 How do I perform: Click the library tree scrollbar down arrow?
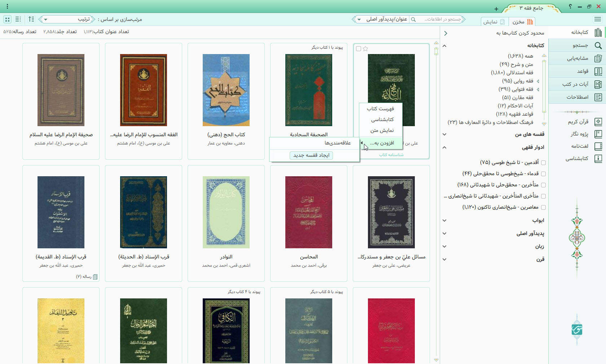coord(544,124)
